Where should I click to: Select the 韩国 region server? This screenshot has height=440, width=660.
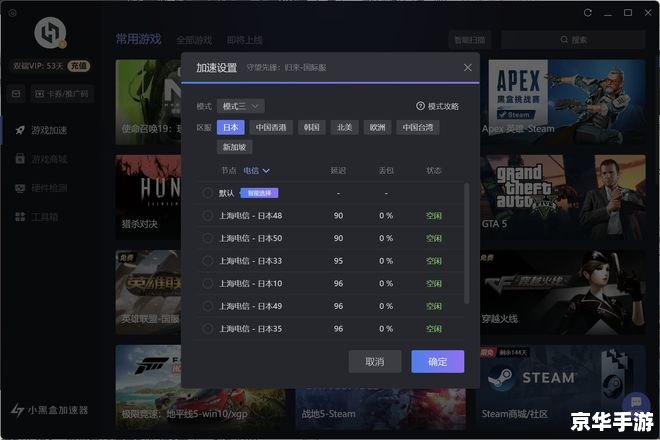click(x=311, y=127)
